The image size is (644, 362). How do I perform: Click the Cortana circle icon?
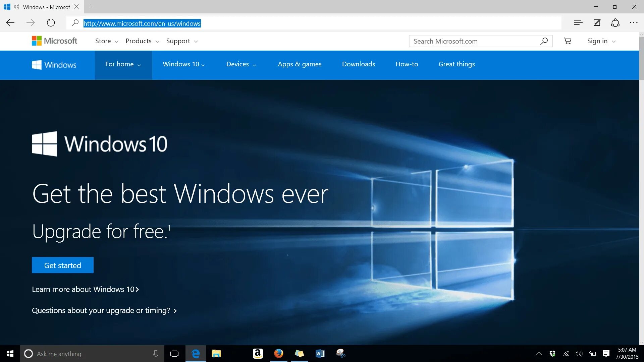pos(29,354)
